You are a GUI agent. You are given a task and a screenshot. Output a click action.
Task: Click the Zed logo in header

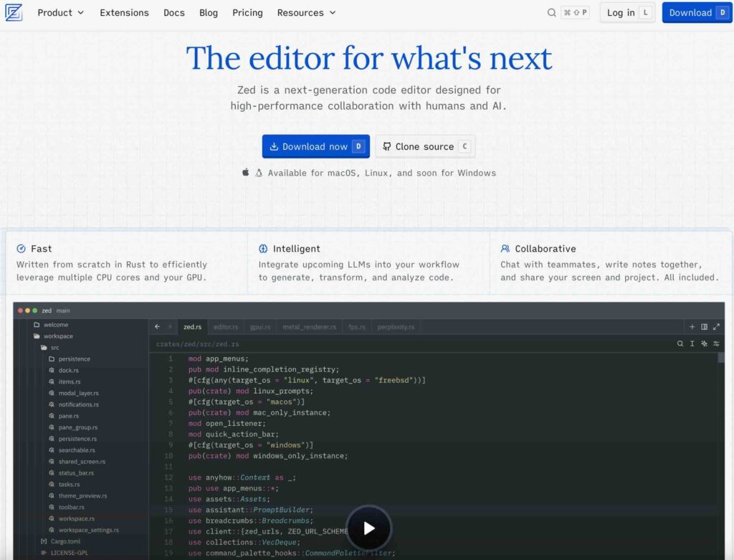14,12
